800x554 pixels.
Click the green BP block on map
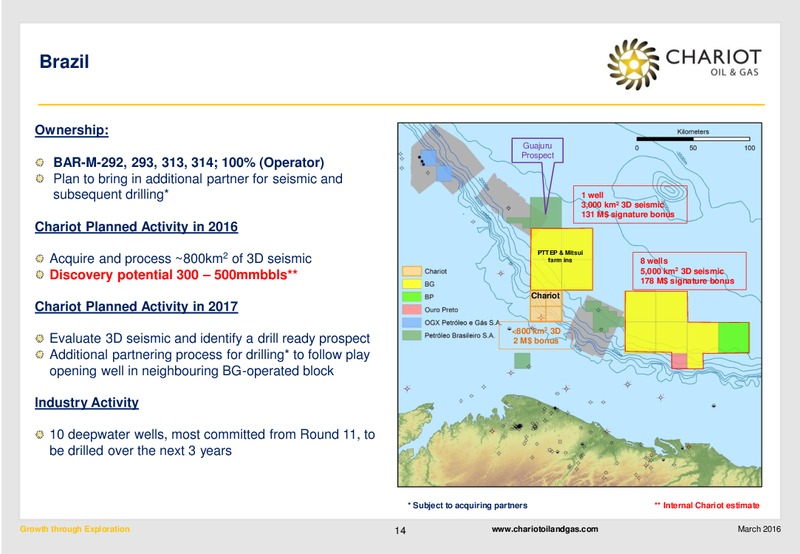coord(733,338)
